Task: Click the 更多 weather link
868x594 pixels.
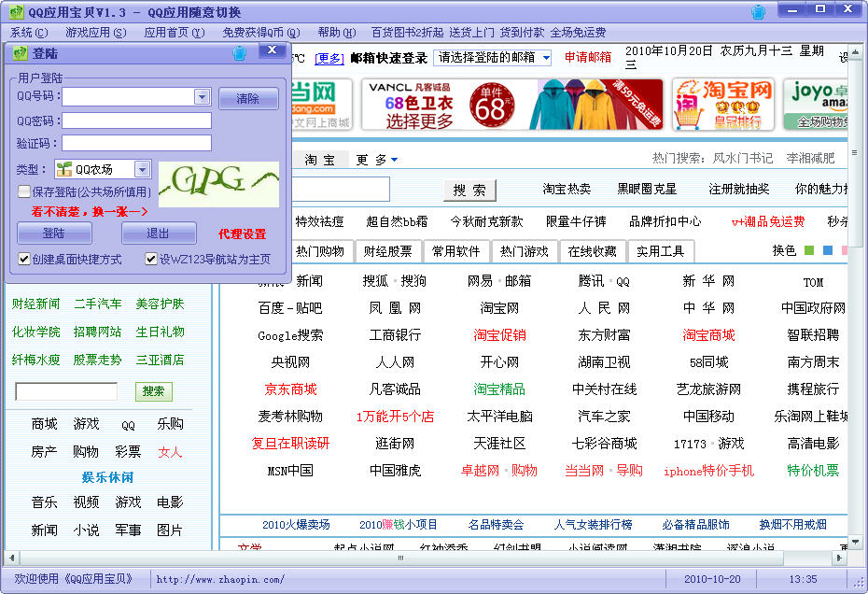Action: tap(329, 58)
